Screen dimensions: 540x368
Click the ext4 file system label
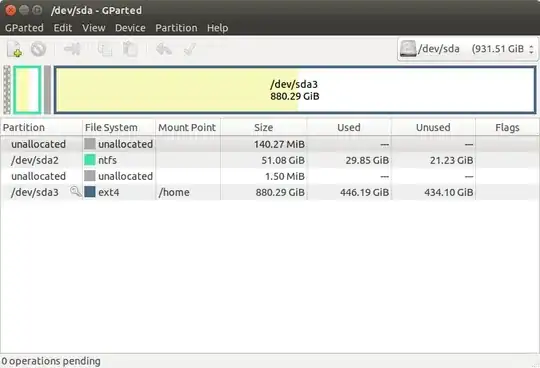point(109,192)
